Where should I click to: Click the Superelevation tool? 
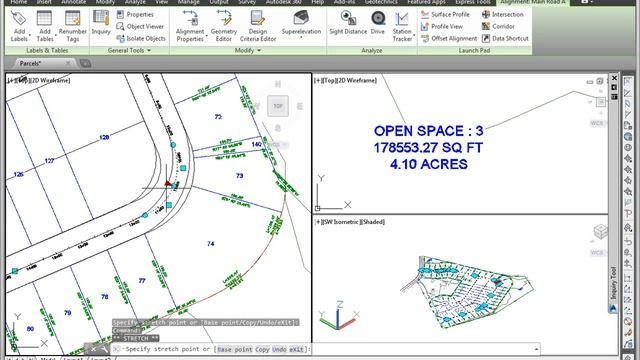click(x=301, y=22)
